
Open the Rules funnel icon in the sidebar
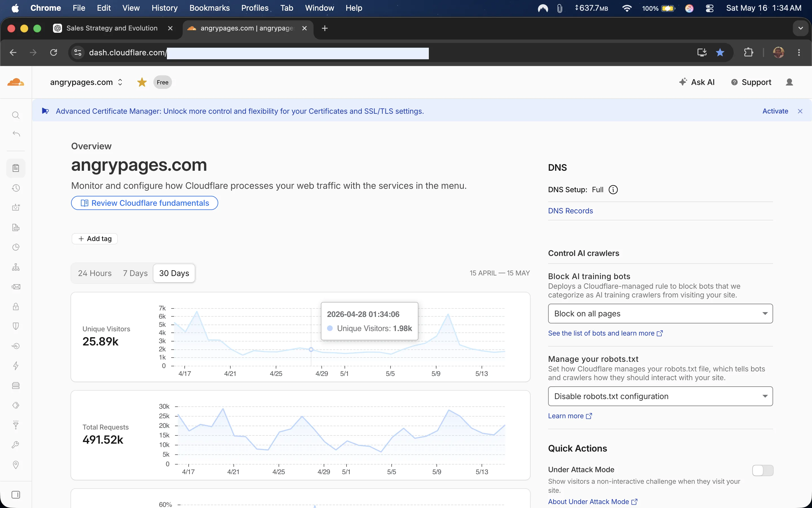coord(16,425)
